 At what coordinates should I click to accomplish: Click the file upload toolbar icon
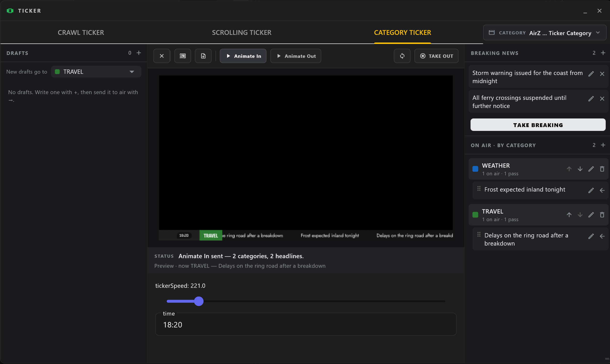pyautogui.click(x=203, y=56)
